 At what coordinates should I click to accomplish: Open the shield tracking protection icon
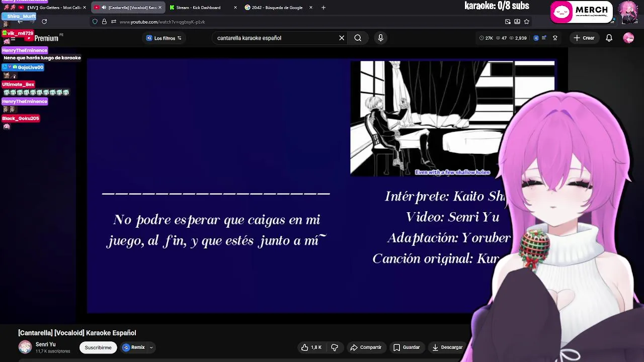point(95,22)
